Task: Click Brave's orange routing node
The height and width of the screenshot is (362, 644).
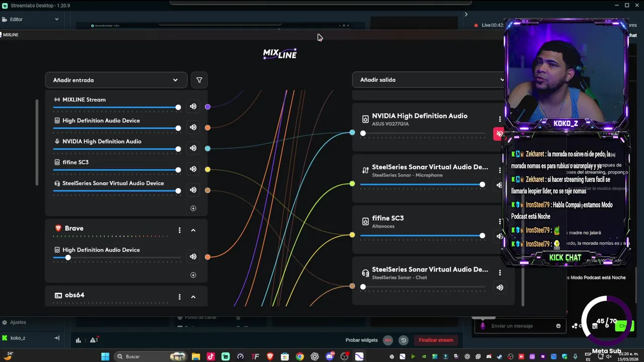Action: pos(207,257)
